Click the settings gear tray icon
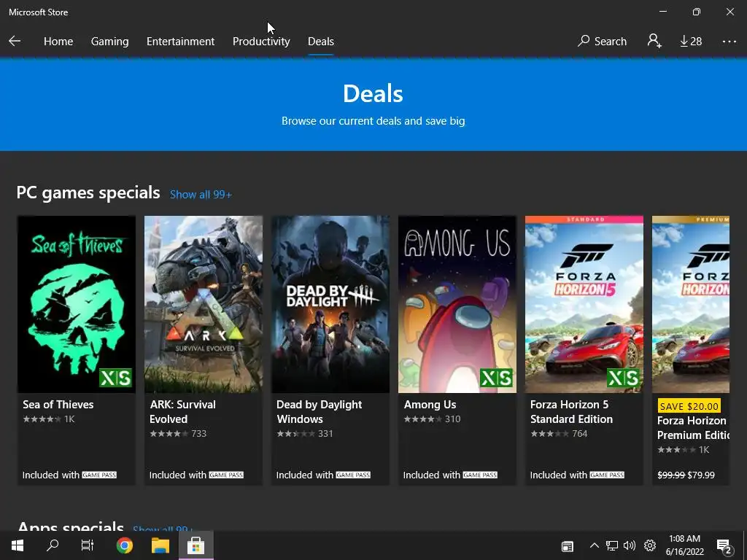747x560 pixels. pyautogui.click(x=650, y=545)
